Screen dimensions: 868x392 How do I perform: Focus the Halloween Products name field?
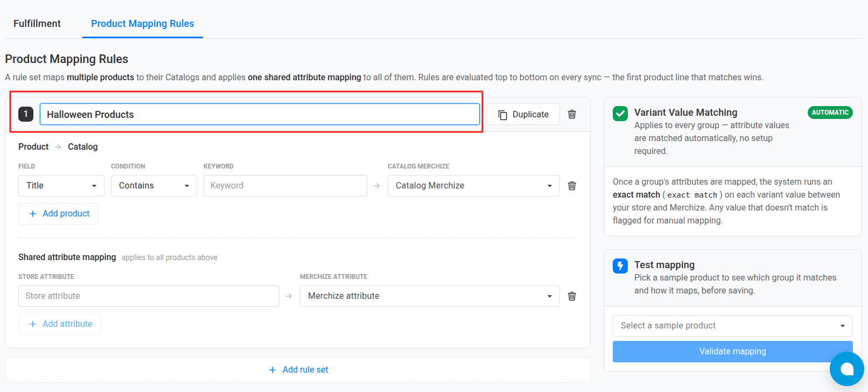[x=260, y=114]
